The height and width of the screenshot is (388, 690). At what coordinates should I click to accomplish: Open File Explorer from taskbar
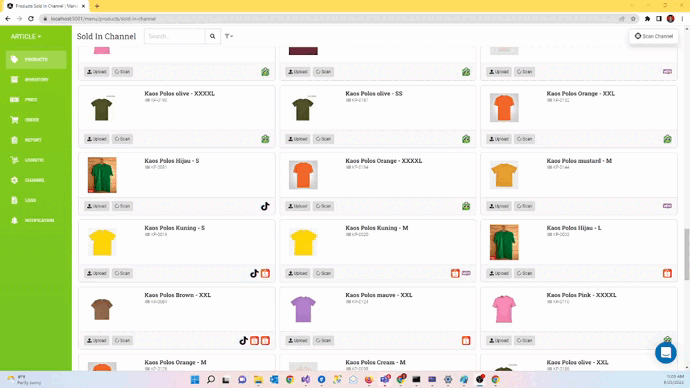(x=258, y=379)
